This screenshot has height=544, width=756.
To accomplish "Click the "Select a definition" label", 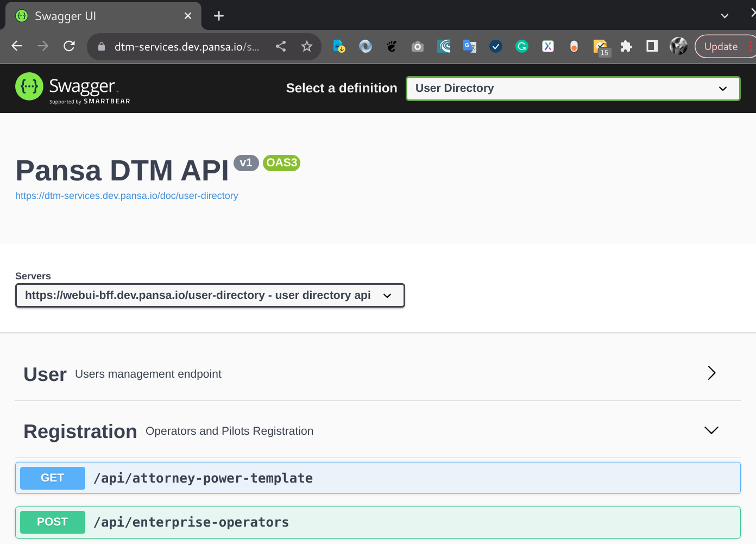I will (342, 88).
